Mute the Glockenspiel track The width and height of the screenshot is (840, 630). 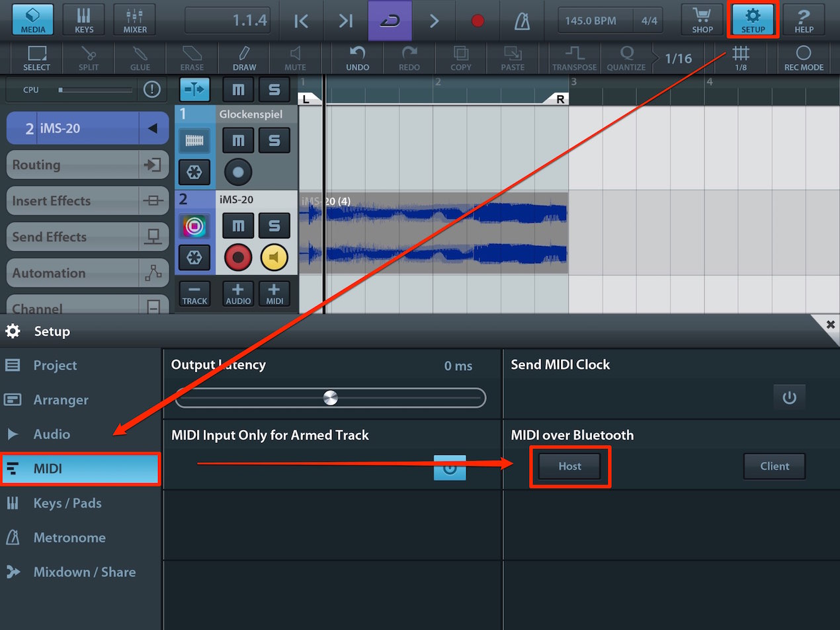[238, 140]
